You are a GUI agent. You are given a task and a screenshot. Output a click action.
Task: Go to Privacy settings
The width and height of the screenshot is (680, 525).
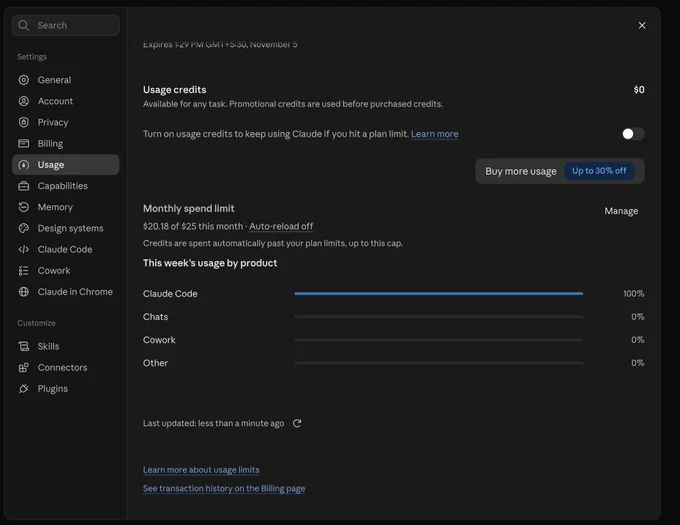65,122
